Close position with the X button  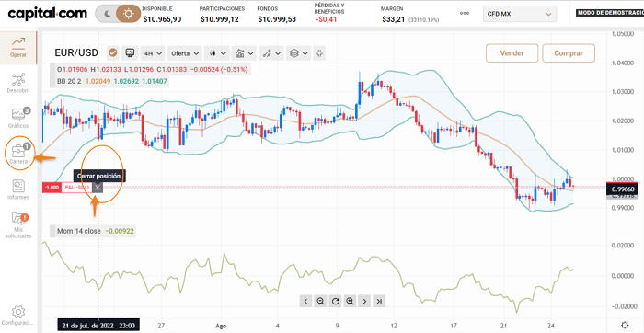coord(98,188)
